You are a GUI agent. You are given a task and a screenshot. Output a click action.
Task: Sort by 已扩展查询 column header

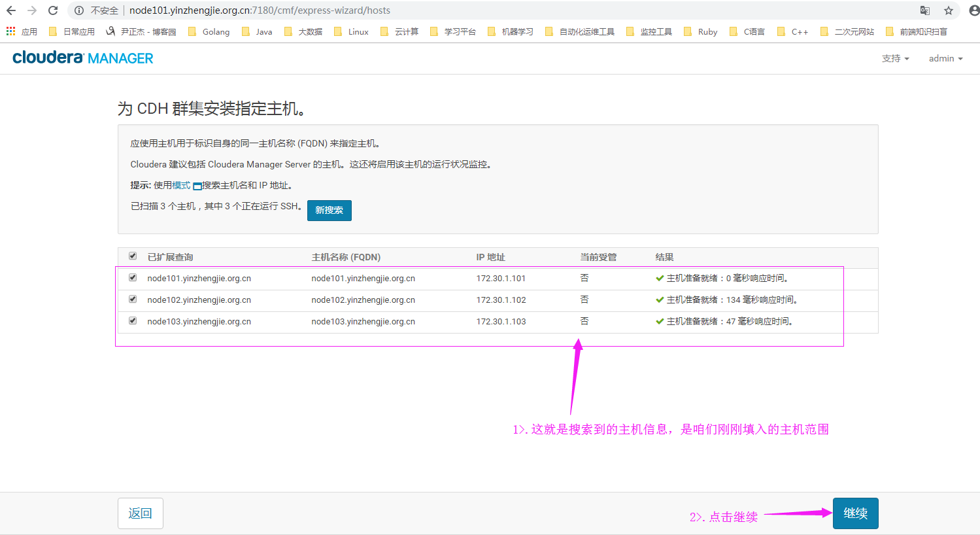point(170,257)
